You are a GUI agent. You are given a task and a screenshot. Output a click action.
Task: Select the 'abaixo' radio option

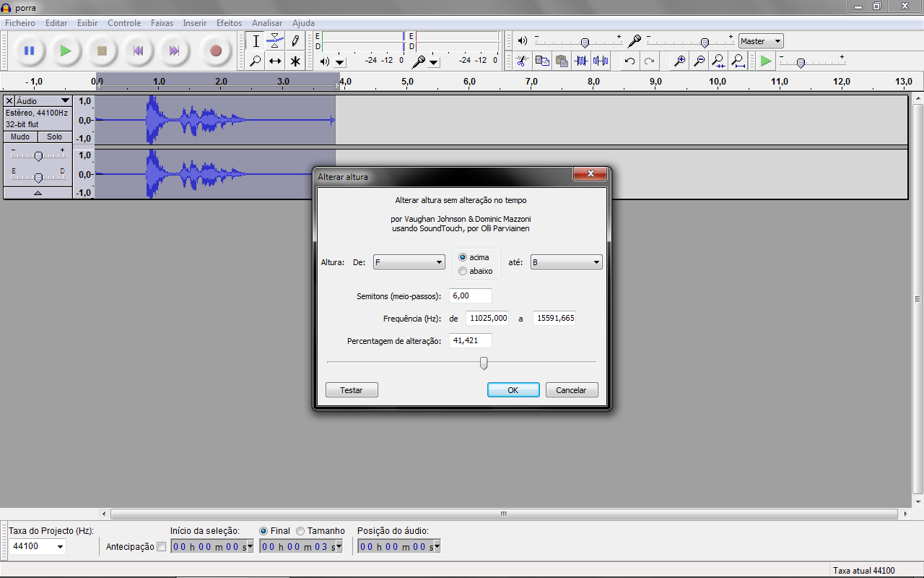pos(463,271)
